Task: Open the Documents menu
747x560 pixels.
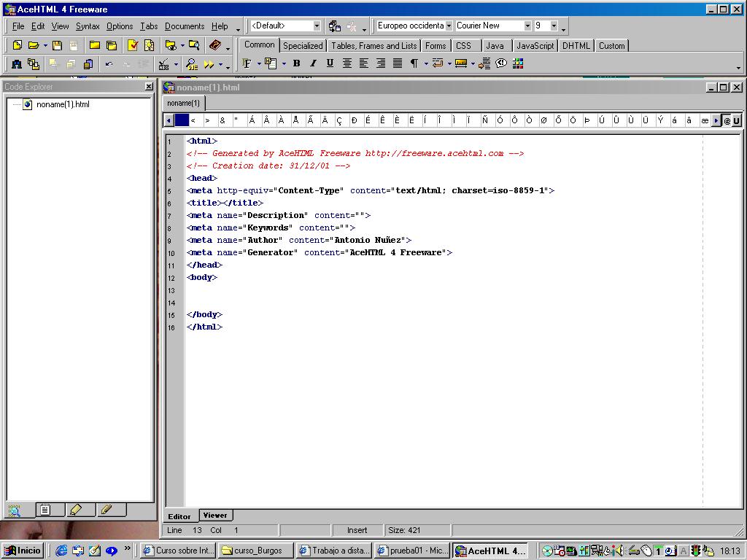Action: pyautogui.click(x=185, y=26)
